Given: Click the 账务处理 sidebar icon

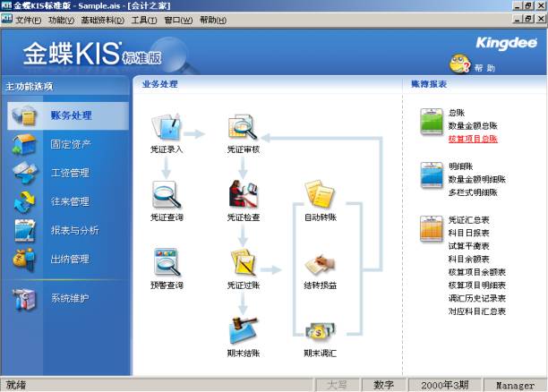Looking at the screenshot, I should coord(24,115).
